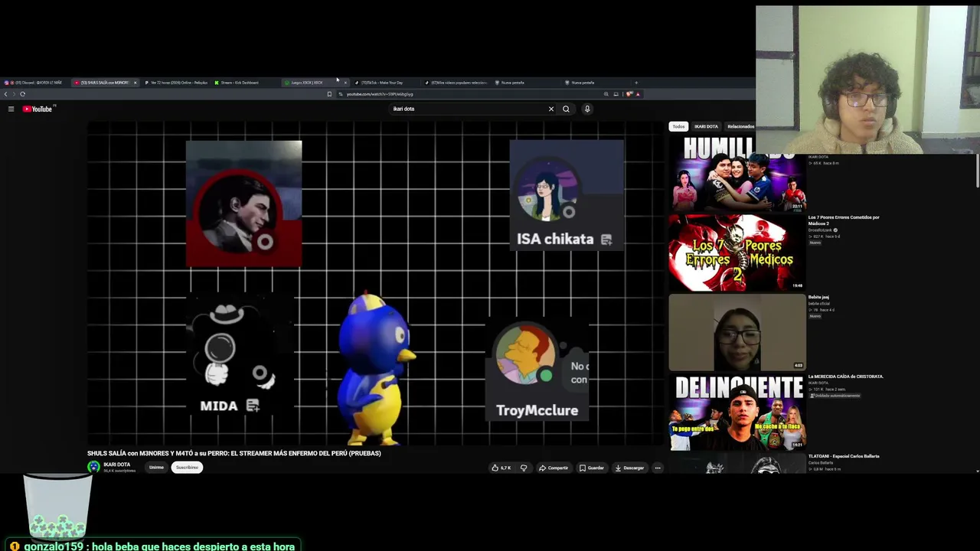Click the video title text SHULS SALÍA
Screen dimensions: 980x551
point(234,453)
